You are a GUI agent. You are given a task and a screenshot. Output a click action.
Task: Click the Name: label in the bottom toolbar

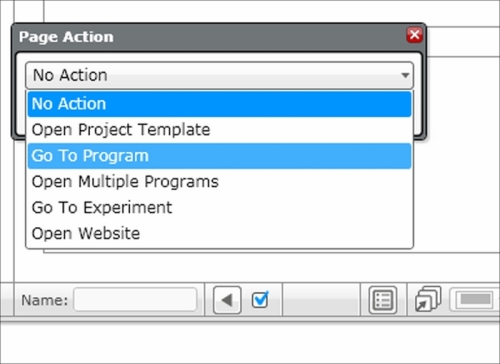coord(44,300)
